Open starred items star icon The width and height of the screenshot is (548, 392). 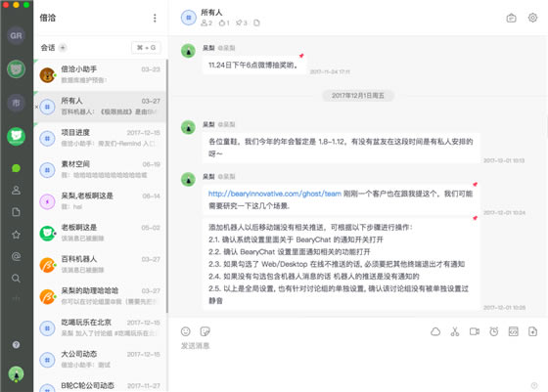[16, 235]
